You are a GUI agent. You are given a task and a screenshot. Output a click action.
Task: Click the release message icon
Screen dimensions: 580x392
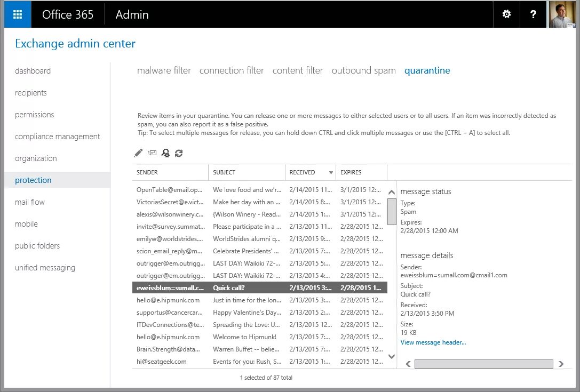pyautogui.click(x=152, y=153)
